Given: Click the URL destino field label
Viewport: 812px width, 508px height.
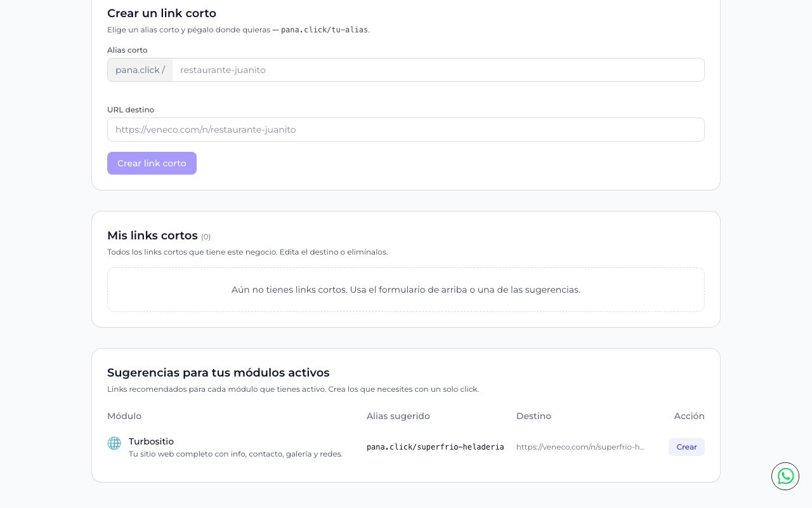Looking at the screenshot, I should pos(131,110).
